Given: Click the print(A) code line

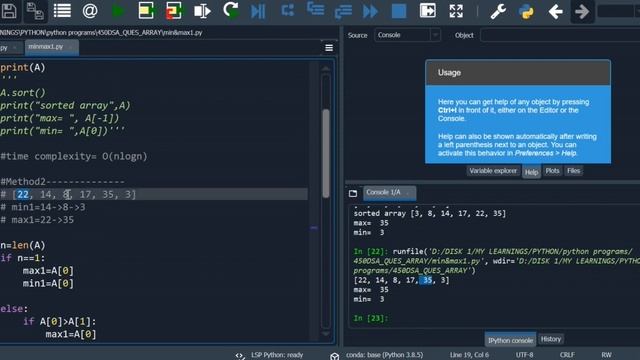Looking at the screenshot, I should coord(23,67).
